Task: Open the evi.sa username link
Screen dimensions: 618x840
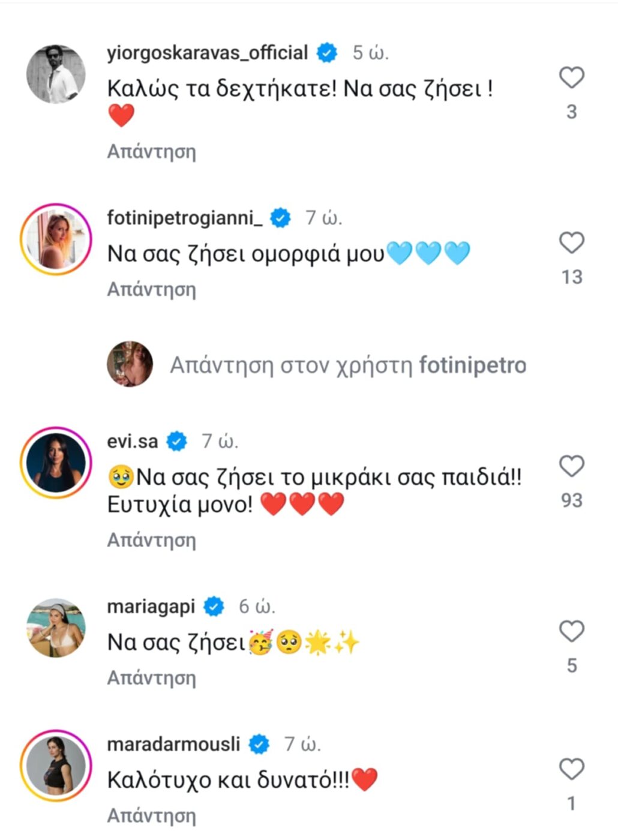Action: tap(133, 442)
